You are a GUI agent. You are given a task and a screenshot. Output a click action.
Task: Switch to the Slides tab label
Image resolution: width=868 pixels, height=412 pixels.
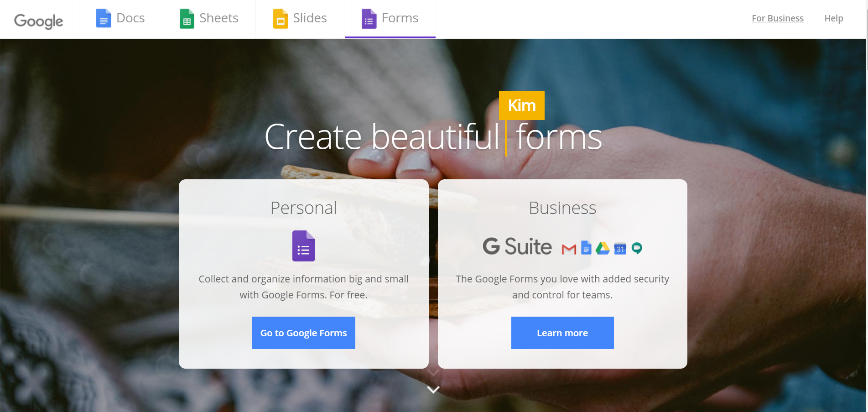(310, 18)
